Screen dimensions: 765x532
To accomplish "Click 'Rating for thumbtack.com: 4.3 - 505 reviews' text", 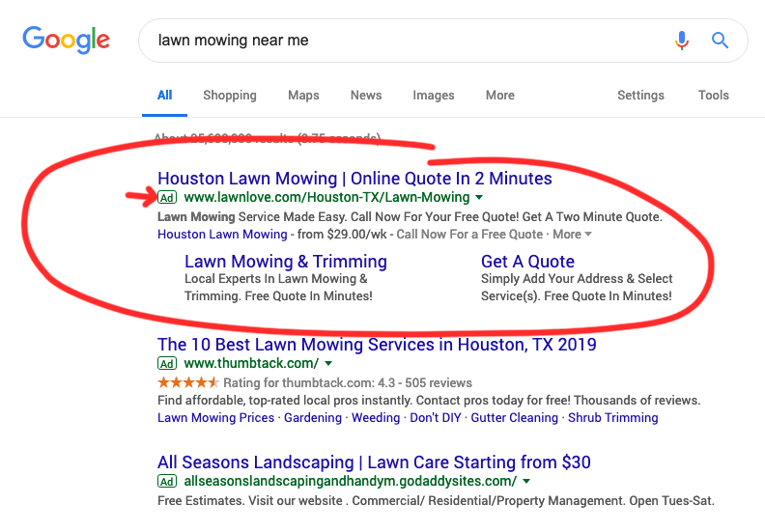I will [348, 382].
